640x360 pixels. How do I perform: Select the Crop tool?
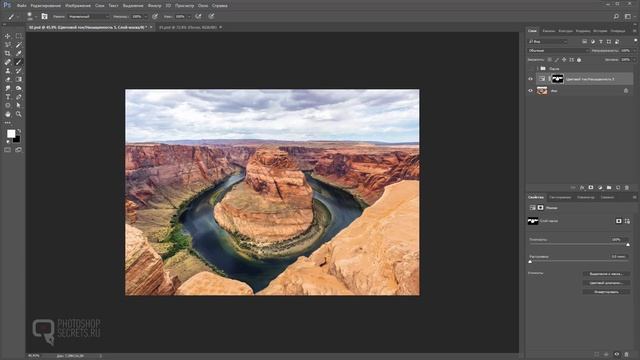[x=8, y=53]
